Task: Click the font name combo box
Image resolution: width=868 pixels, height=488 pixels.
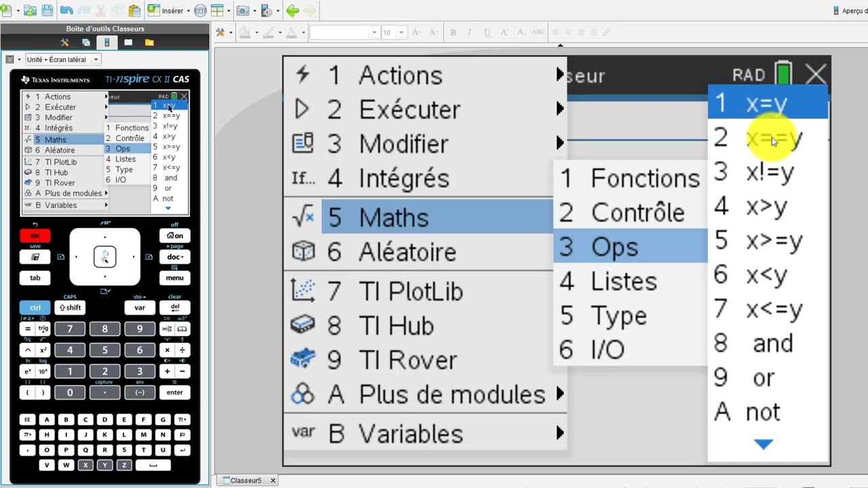Action: [344, 32]
